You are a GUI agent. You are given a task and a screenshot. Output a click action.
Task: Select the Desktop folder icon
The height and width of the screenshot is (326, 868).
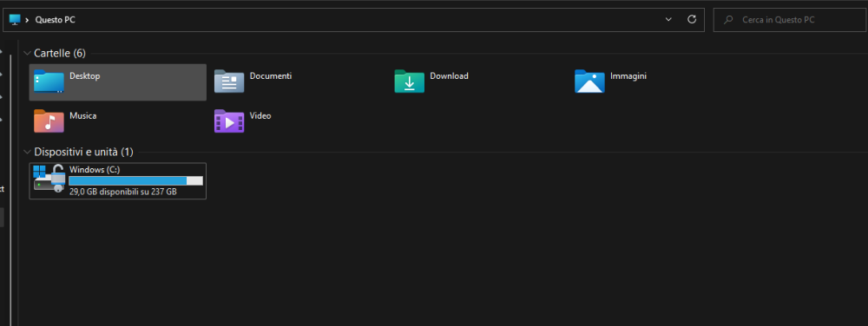[x=49, y=81]
